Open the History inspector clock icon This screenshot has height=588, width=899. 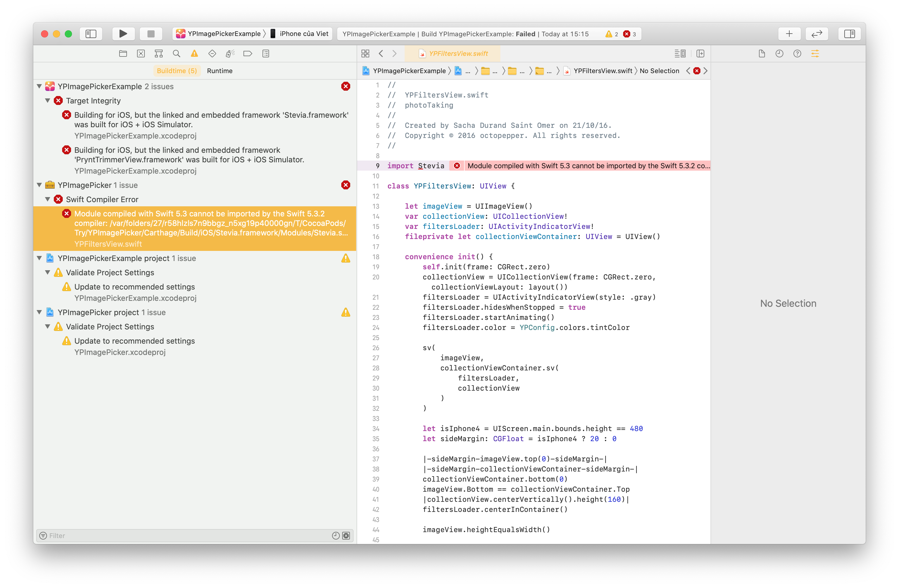coord(779,53)
